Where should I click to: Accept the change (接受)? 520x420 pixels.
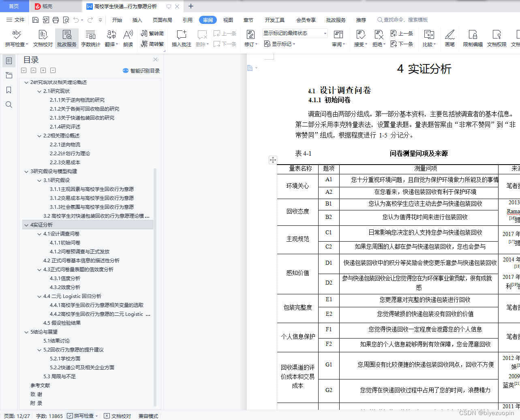pos(360,39)
